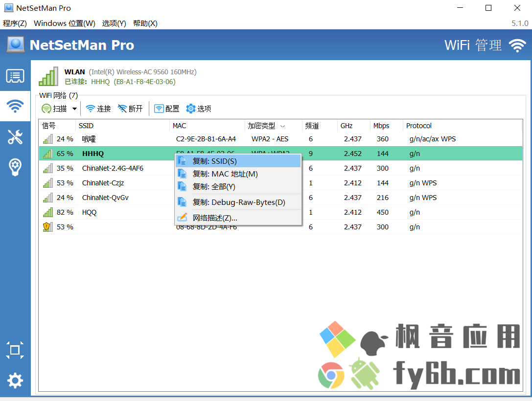Image resolution: width=532 pixels, height=401 pixels.
Task: Expand the scan dropdown arrow
Action: (x=74, y=109)
